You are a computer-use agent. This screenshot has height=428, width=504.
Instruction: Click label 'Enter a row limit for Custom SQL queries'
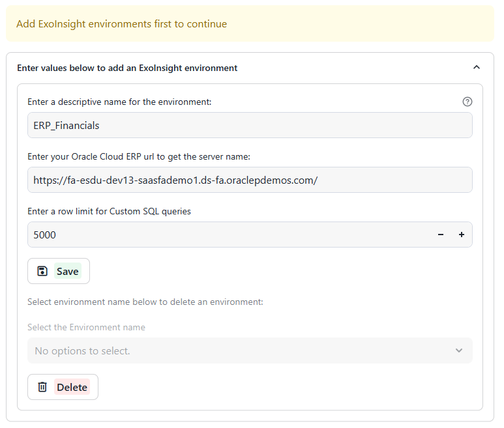coord(109,211)
